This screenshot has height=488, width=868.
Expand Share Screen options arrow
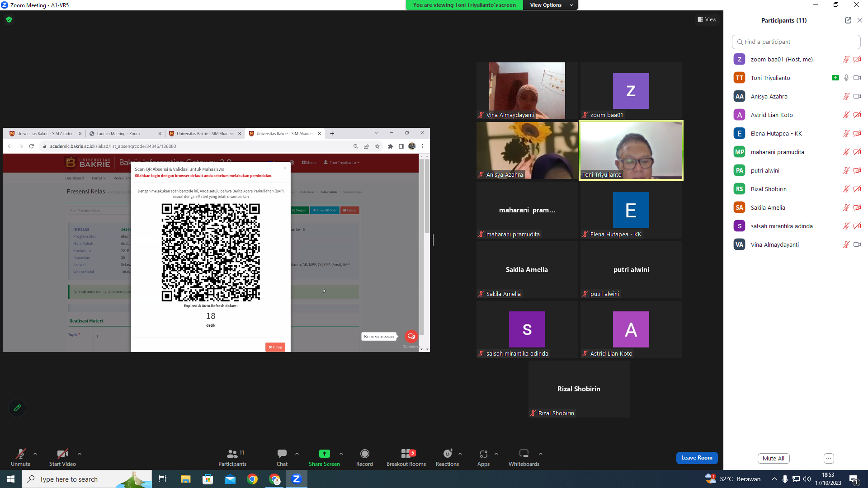click(341, 454)
